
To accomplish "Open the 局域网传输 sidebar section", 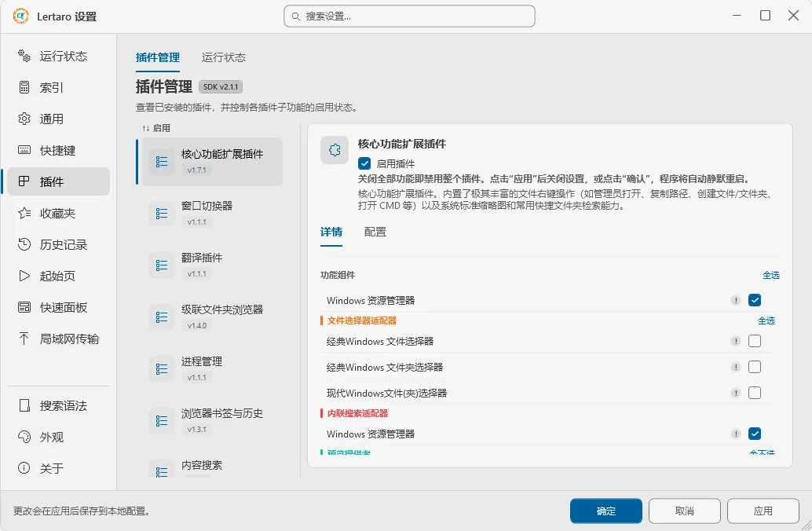I will point(59,339).
